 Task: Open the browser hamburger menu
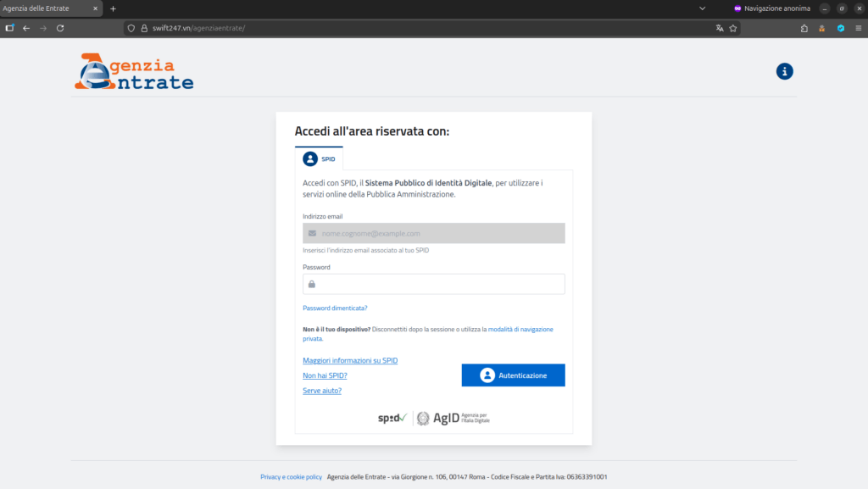point(859,28)
